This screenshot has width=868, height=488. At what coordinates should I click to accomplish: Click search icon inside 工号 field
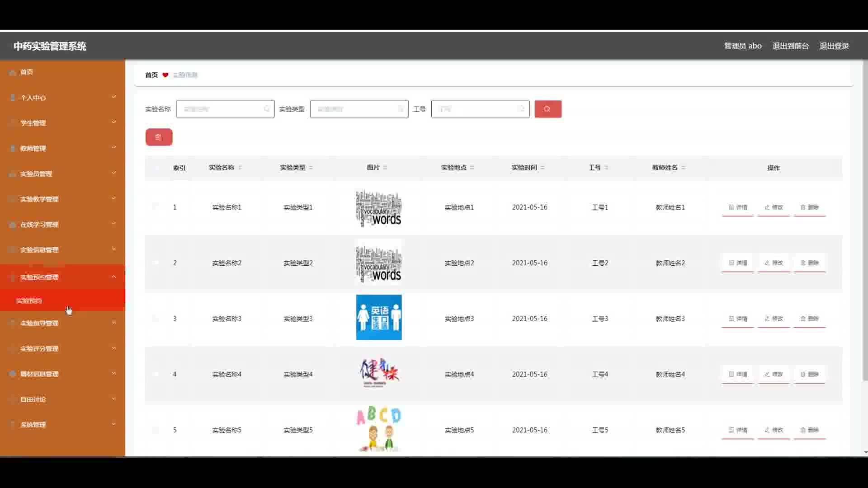click(x=522, y=109)
